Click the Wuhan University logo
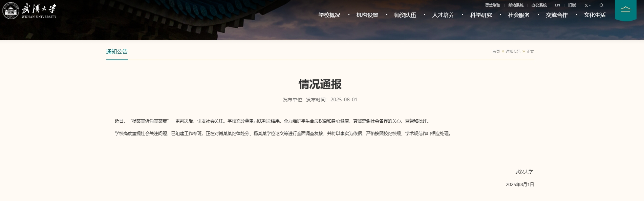The image size is (644, 201). pos(29,10)
